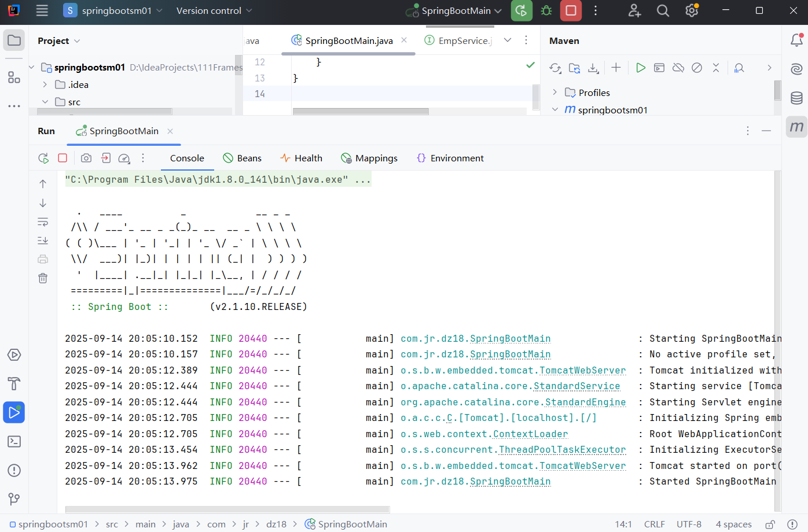Toggle soft-wrap in the console
Viewport: 808px width, 532px height.
(x=43, y=222)
